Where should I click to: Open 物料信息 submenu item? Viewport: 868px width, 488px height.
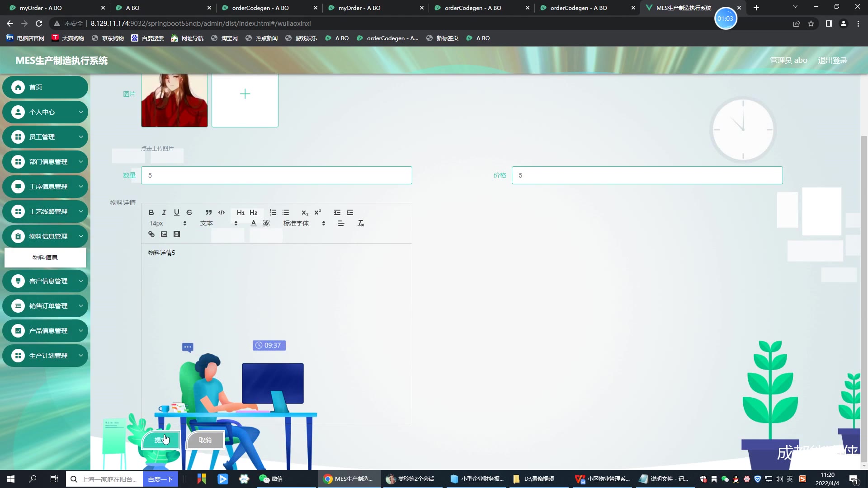(45, 258)
